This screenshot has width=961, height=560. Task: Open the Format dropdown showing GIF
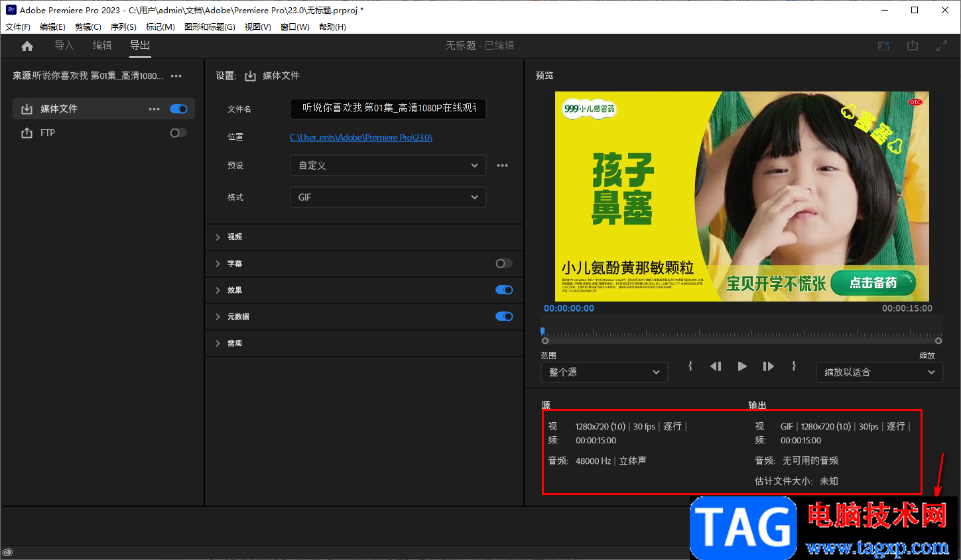388,197
